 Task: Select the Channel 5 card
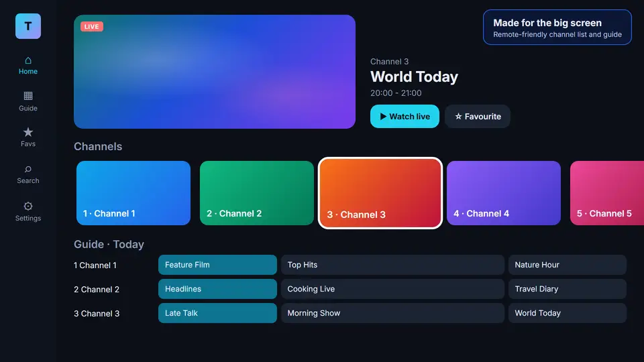607,193
